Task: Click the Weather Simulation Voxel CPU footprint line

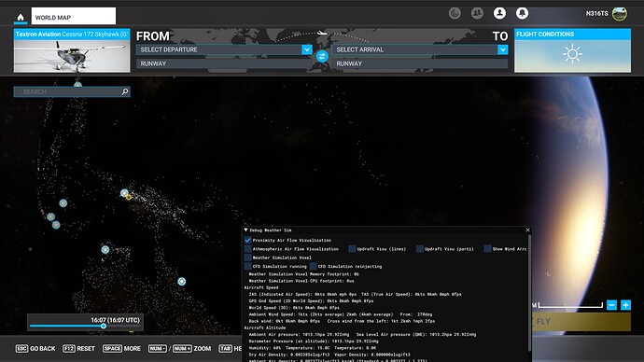Action: (x=301, y=281)
